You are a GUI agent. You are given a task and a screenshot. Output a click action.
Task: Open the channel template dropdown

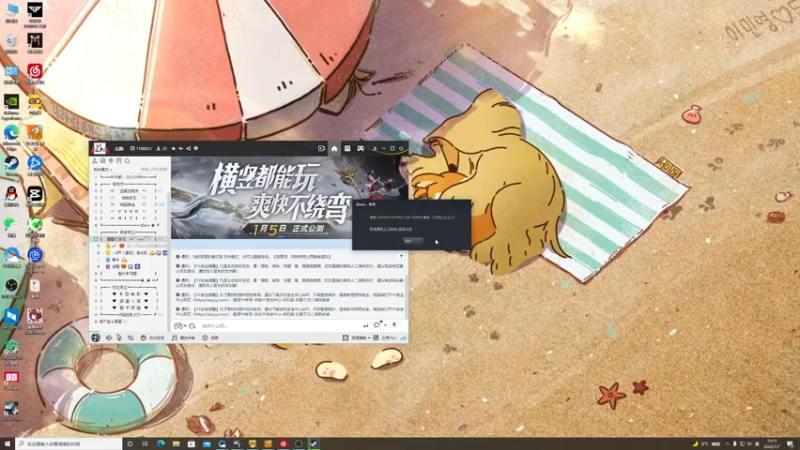coord(356,338)
